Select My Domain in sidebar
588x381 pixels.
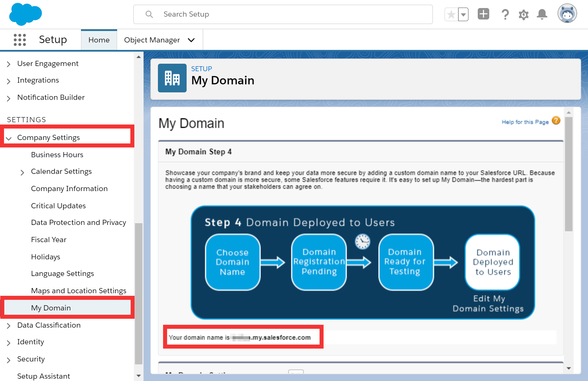[51, 308]
